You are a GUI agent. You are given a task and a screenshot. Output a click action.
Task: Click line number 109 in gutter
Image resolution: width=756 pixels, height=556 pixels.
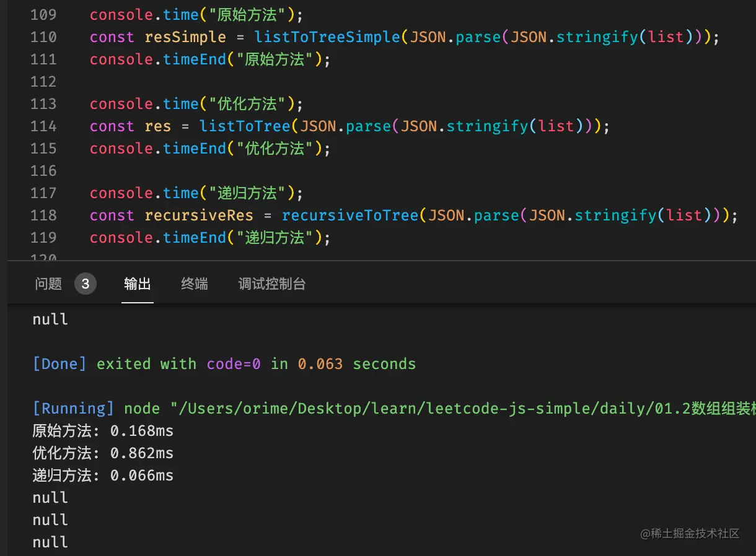(43, 15)
